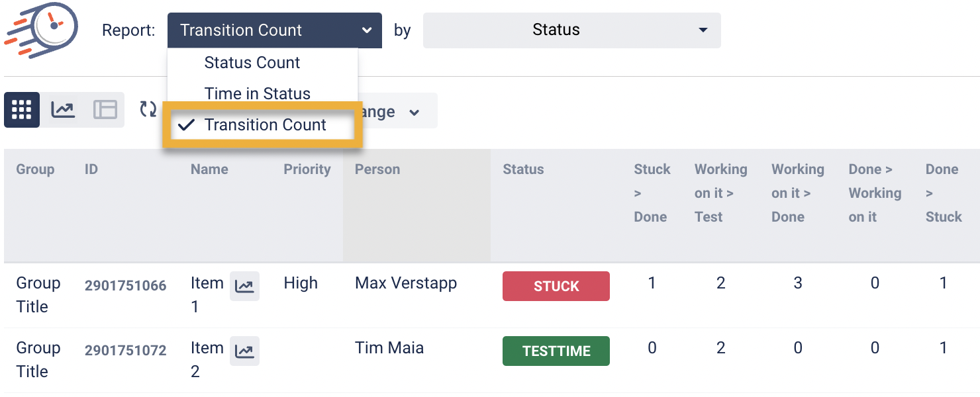Open the chart icon beside Item 2
This screenshot has height=397, width=980.
tap(244, 351)
